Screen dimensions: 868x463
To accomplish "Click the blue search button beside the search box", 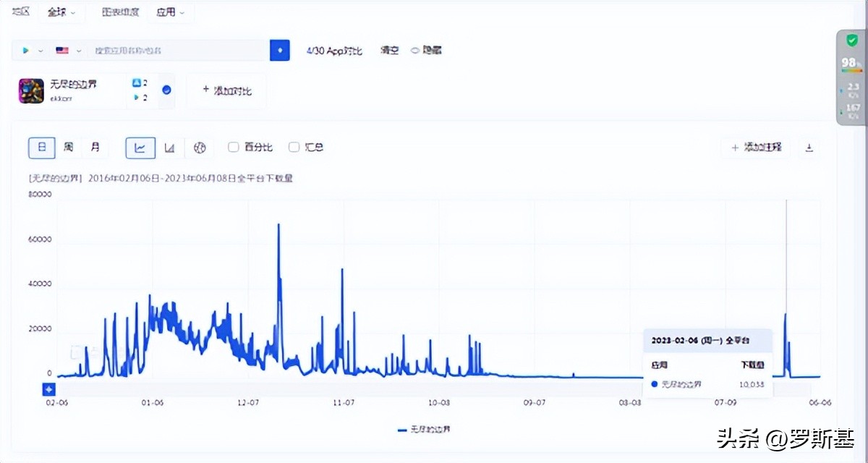I will (x=279, y=50).
